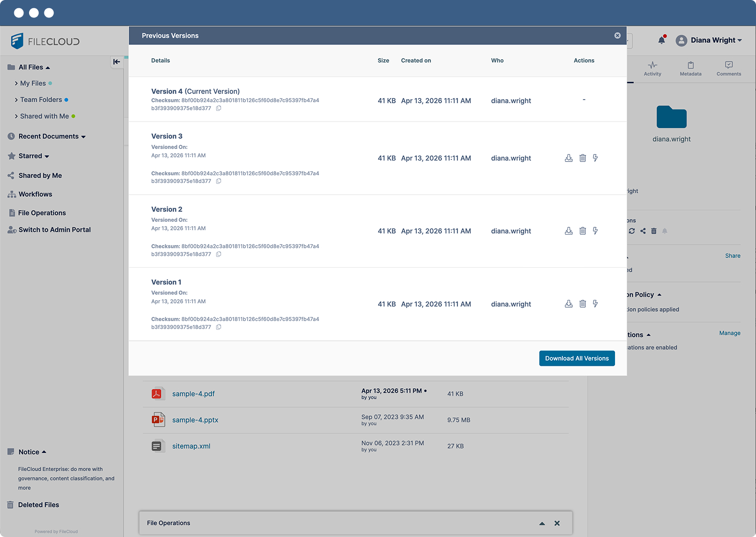The height and width of the screenshot is (537, 756).
Task: Open the Diana Wright user menu
Action: click(x=709, y=40)
